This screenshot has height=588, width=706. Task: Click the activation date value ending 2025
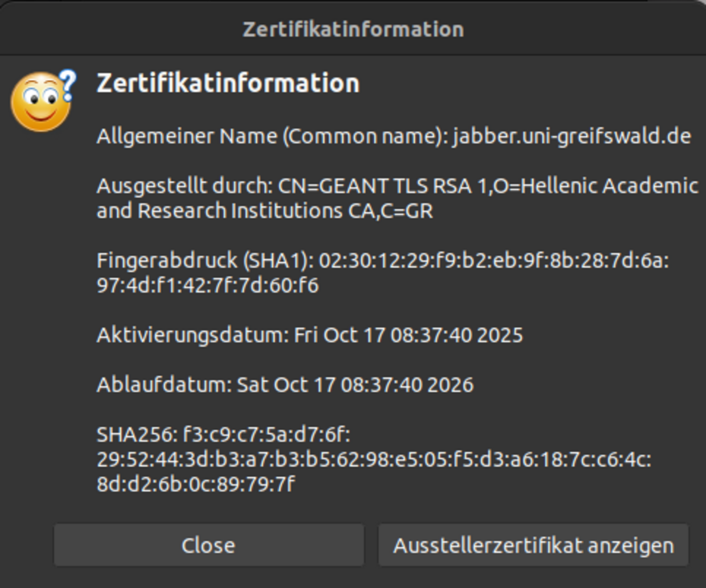coord(408,335)
